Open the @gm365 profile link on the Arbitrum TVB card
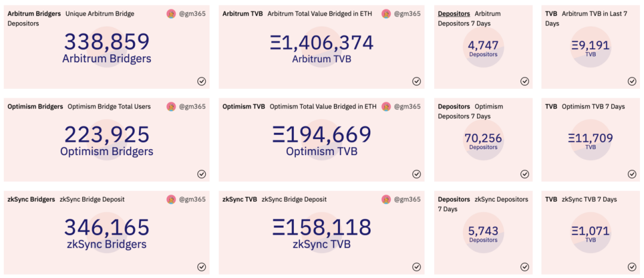This screenshot has height=278, width=644. [x=407, y=14]
